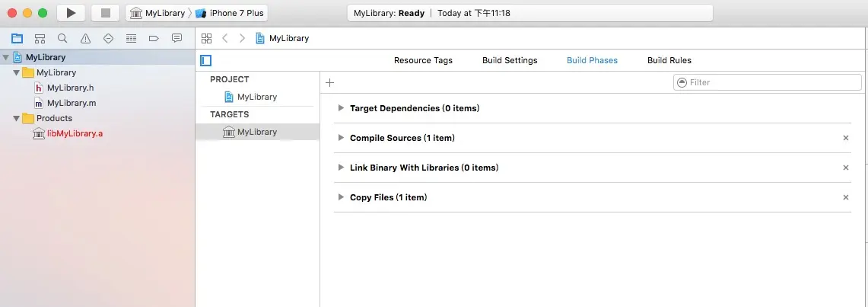Viewport: 868px width, 307px height.
Task: Remove the Compile Sources phase
Action: (x=846, y=138)
